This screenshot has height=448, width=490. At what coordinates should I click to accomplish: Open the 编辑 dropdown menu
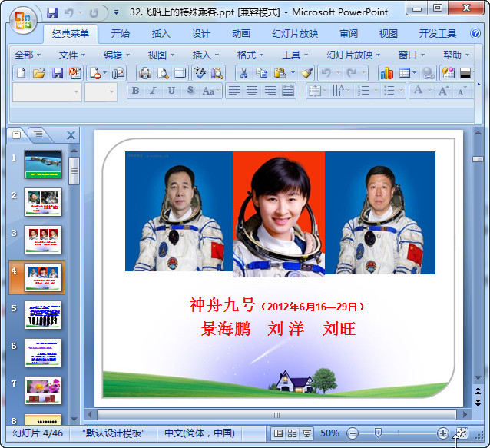tap(117, 55)
